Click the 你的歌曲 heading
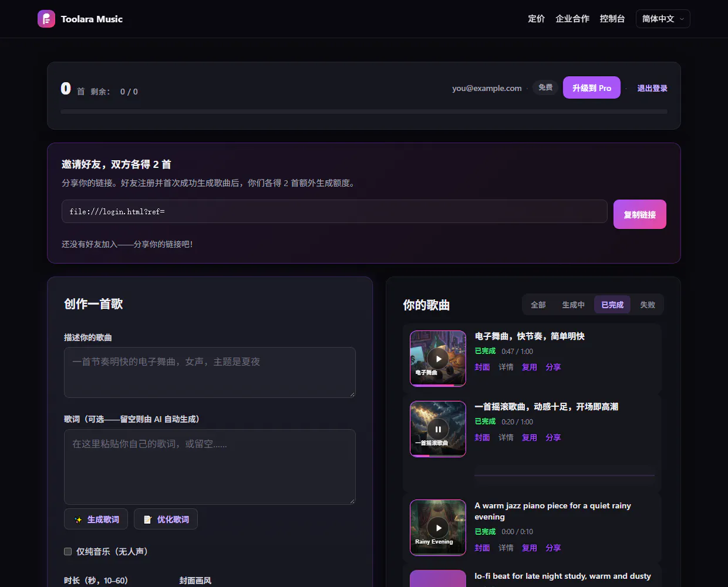Screen dimensions: 728x587 pyautogui.click(x=426, y=305)
